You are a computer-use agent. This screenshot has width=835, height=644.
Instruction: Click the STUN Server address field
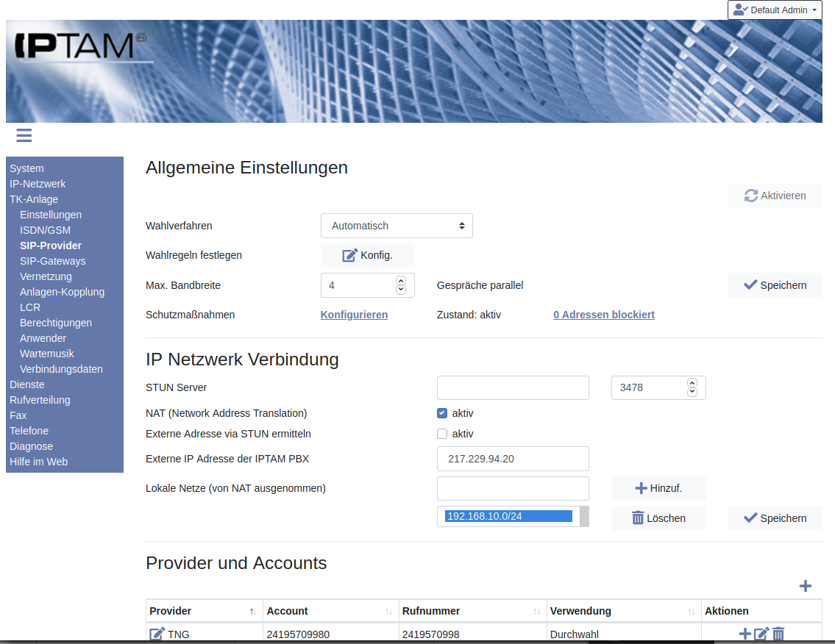513,387
